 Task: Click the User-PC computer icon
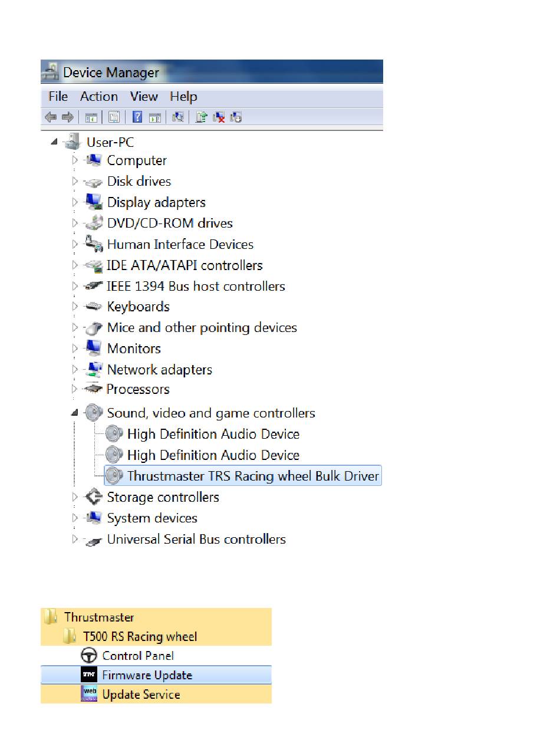(72, 142)
